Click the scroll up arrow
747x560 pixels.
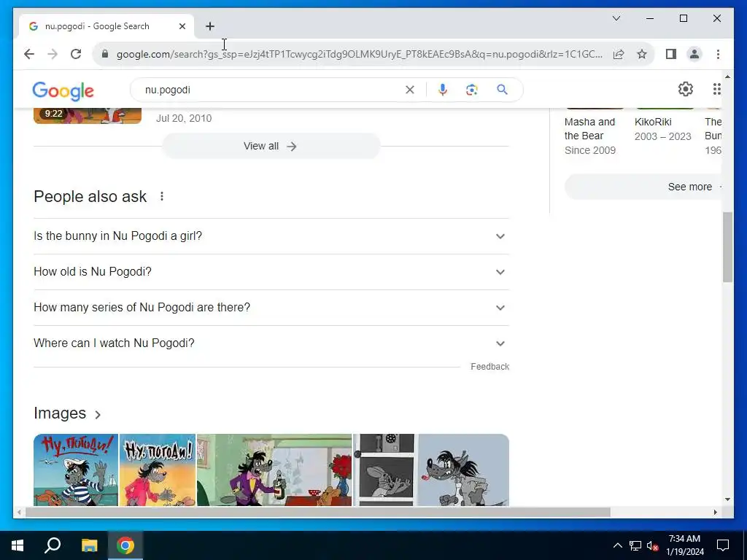coord(727,76)
